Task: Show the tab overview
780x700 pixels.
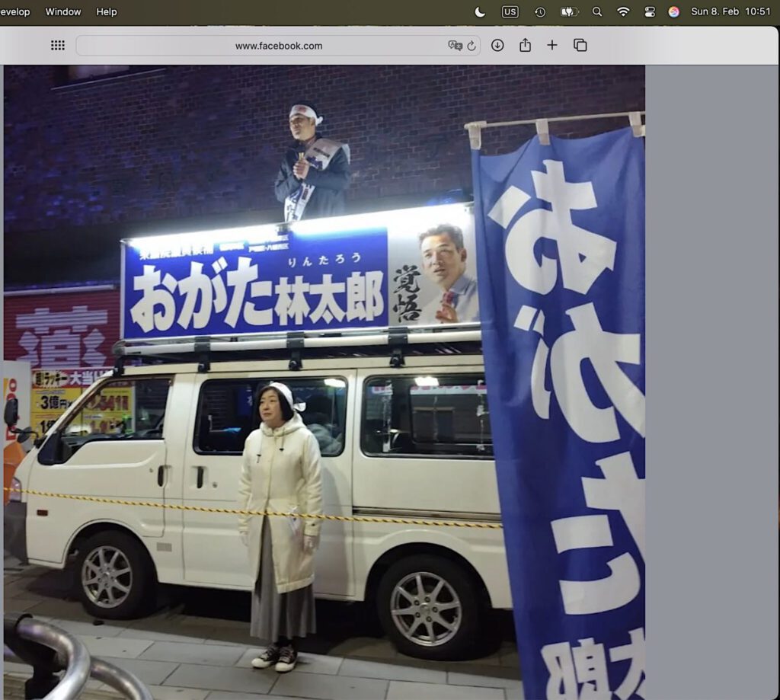Action: [580, 46]
